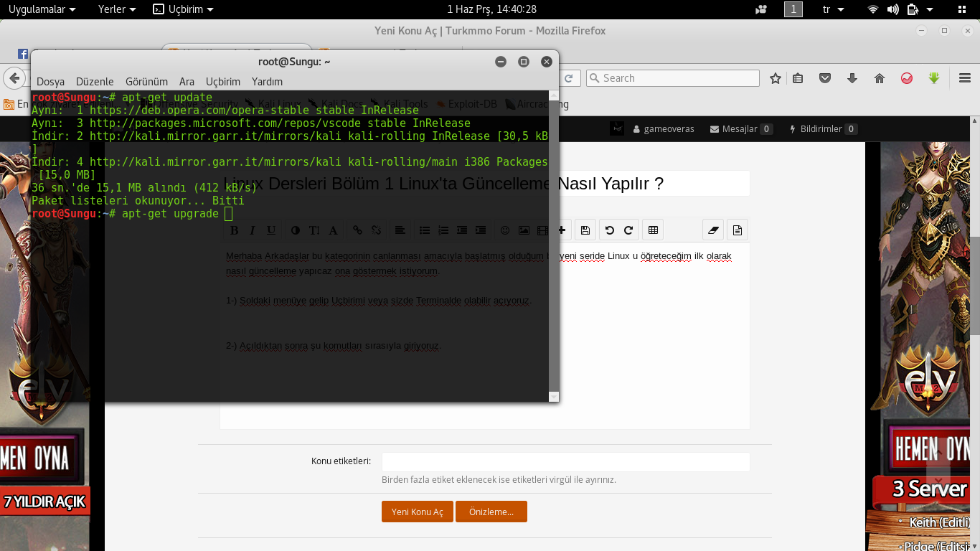Go to Firefox home page icon
This screenshot has width=980, height=551.
tap(880, 78)
